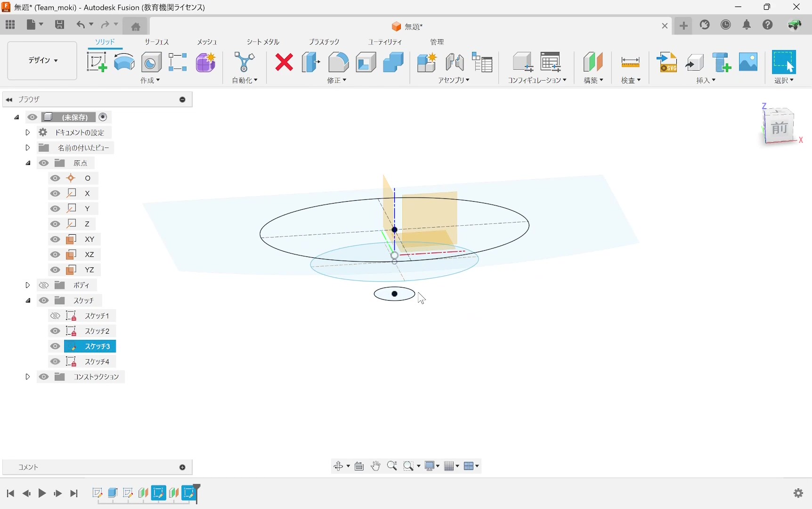Image resolution: width=812 pixels, height=509 pixels.
Task: Click the Create Sketch tool icon
Action: [x=97, y=62]
